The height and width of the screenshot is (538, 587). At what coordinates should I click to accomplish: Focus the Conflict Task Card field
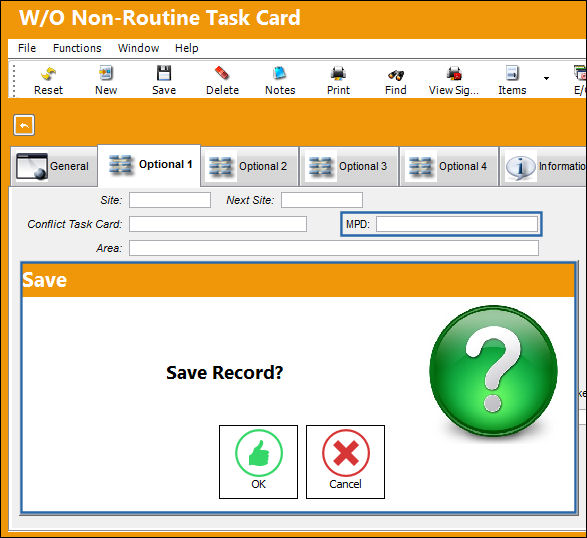click(x=218, y=224)
